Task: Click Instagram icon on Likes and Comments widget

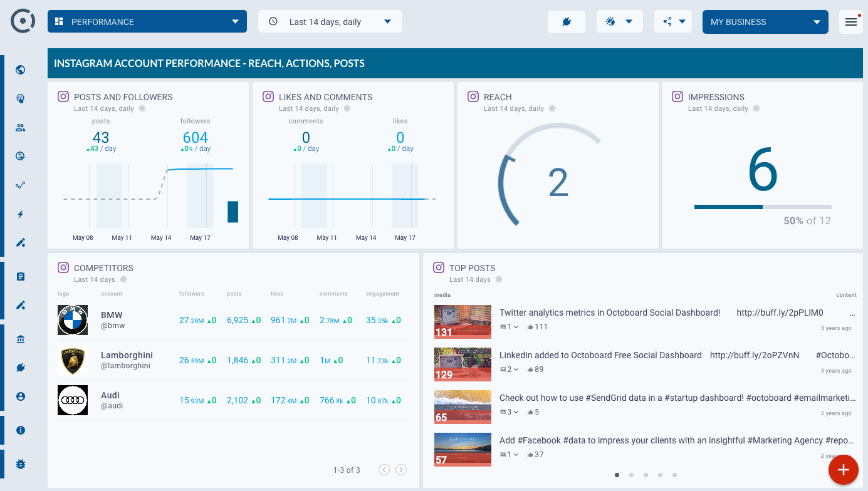Action: (268, 96)
